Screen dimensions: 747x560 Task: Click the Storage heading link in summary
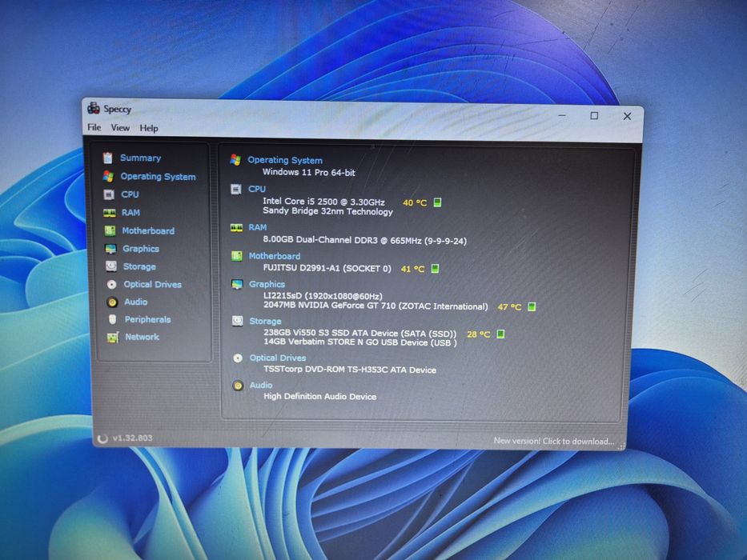(265, 322)
